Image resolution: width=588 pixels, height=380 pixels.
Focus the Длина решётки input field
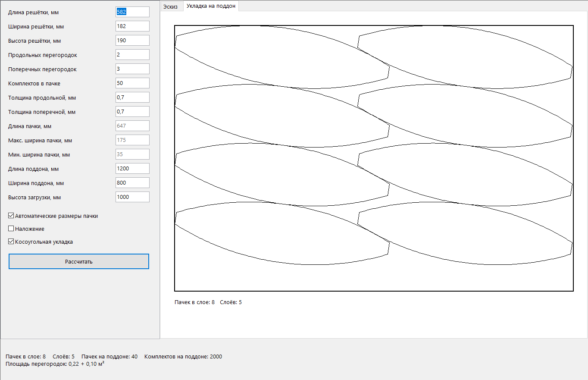point(132,12)
